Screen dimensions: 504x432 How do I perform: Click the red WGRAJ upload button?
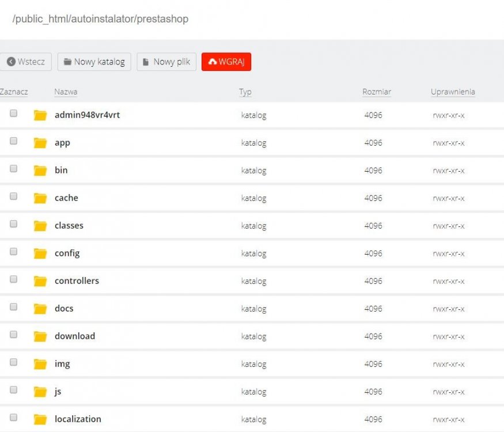(226, 62)
